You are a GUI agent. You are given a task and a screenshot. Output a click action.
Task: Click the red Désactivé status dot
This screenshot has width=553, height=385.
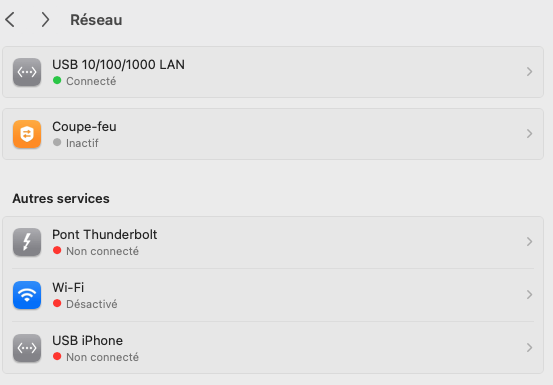point(57,304)
